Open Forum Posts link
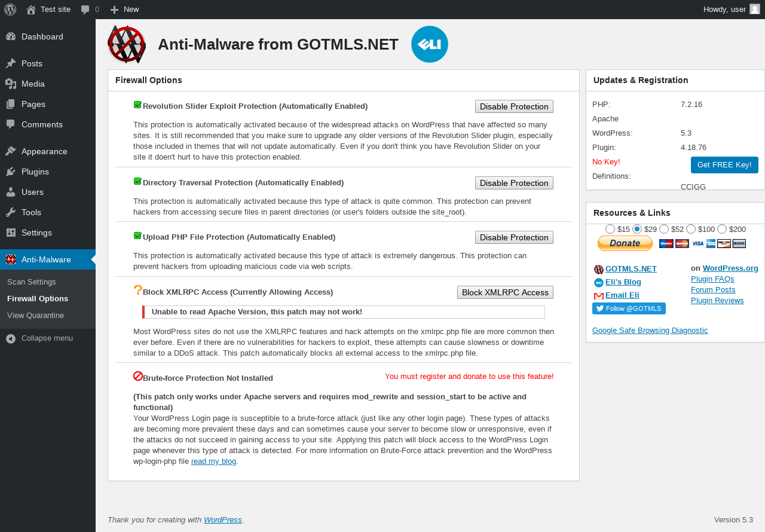The image size is (765, 532). [713, 289]
